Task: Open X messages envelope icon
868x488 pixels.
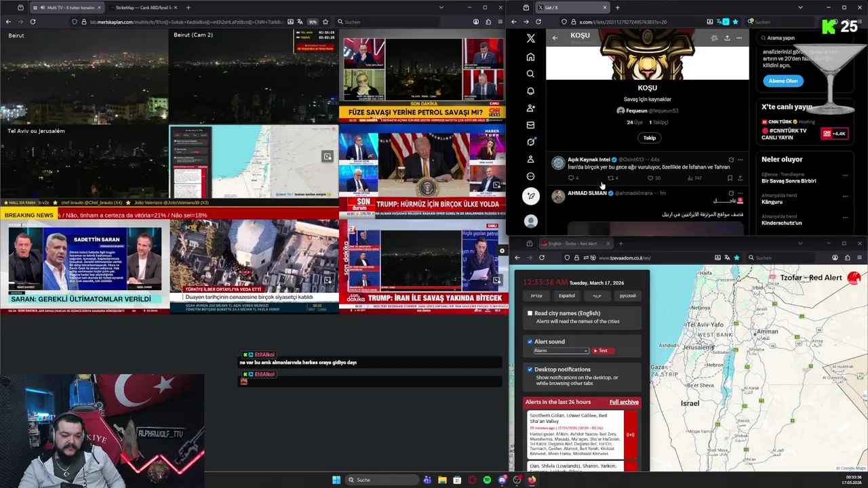Action: click(530, 125)
